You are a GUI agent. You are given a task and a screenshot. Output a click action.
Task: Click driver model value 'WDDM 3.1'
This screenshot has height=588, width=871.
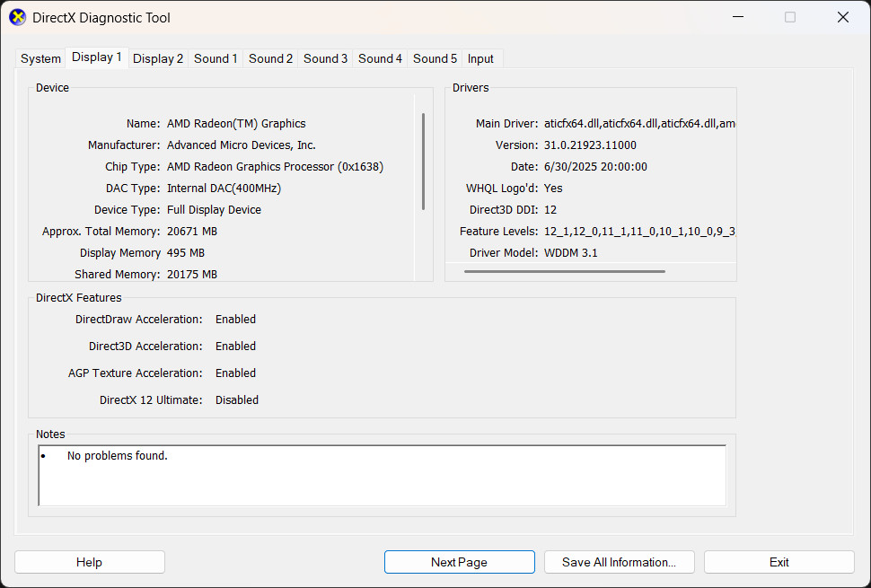[570, 253]
